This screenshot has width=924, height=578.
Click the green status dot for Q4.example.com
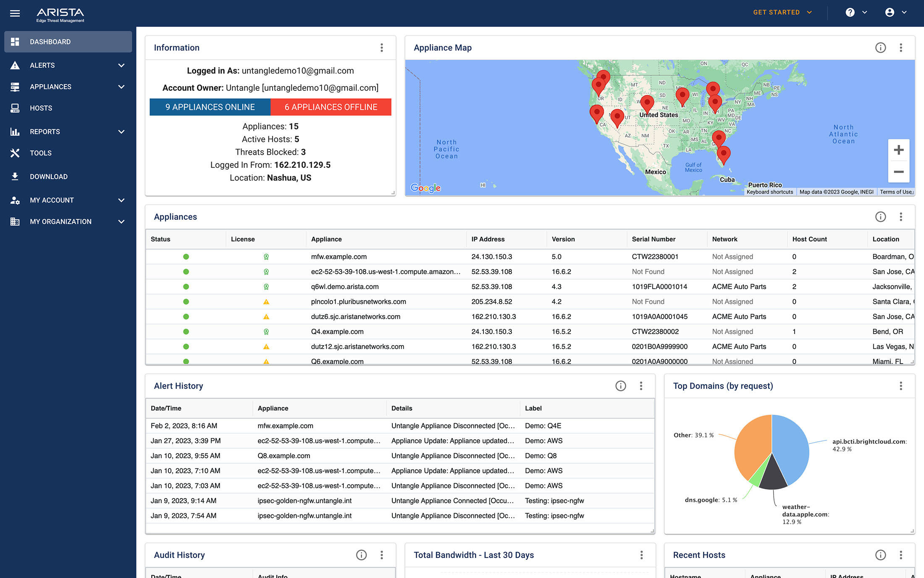186,332
